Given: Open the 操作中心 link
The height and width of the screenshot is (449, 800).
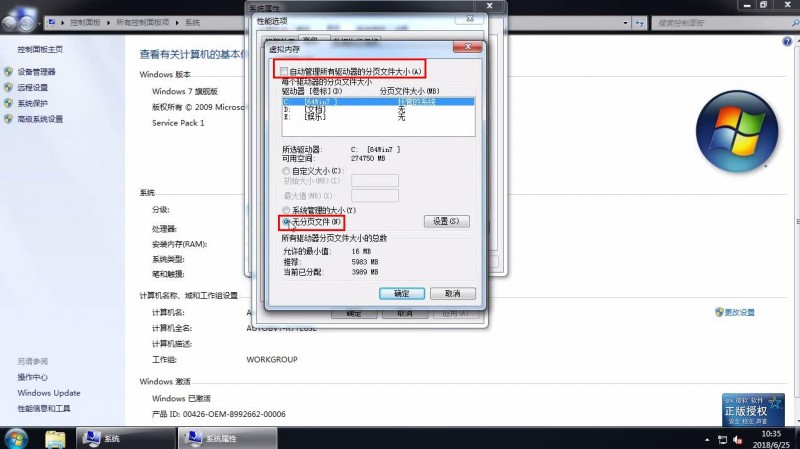Looking at the screenshot, I should tap(33, 377).
